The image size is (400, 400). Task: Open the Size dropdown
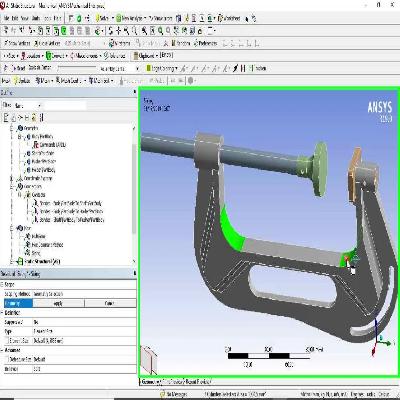coord(10,56)
